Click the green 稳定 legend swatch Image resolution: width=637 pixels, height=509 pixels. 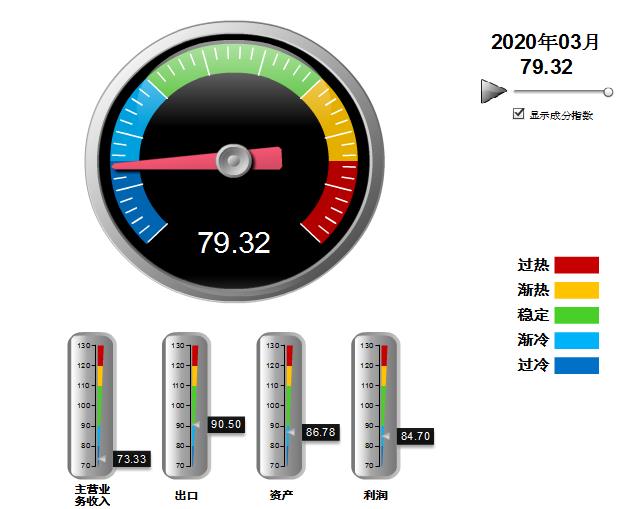tap(576, 315)
